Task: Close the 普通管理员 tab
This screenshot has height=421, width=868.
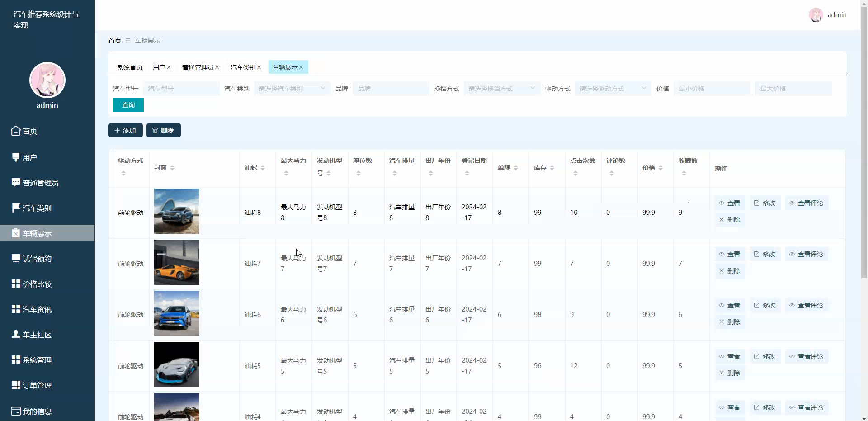Action: [217, 67]
